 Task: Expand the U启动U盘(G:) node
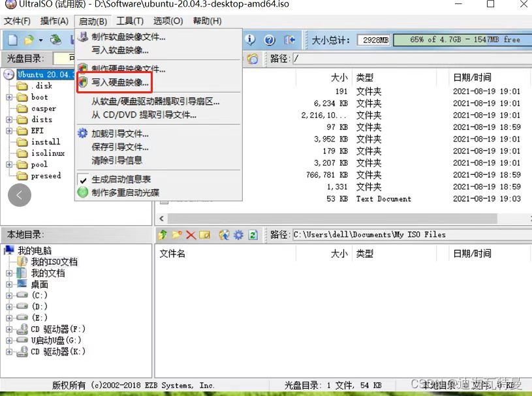click(9, 341)
